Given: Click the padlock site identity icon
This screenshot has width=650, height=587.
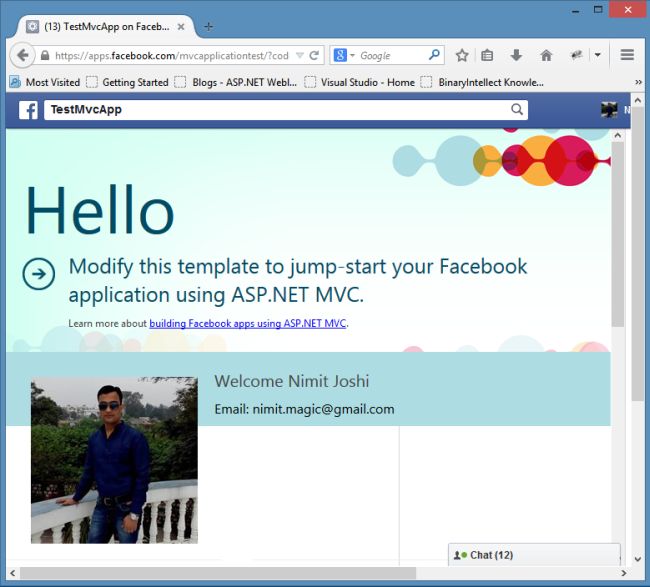Looking at the screenshot, I should pyautogui.click(x=45, y=56).
